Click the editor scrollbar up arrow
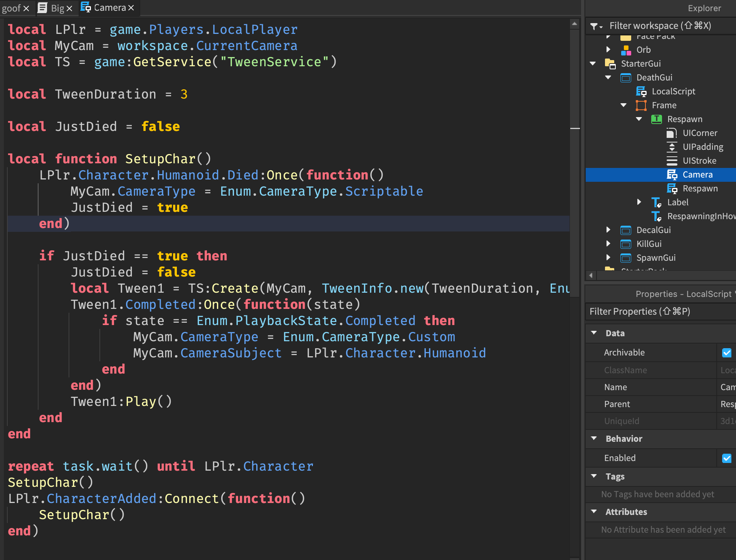736x560 pixels. (575, 24)
